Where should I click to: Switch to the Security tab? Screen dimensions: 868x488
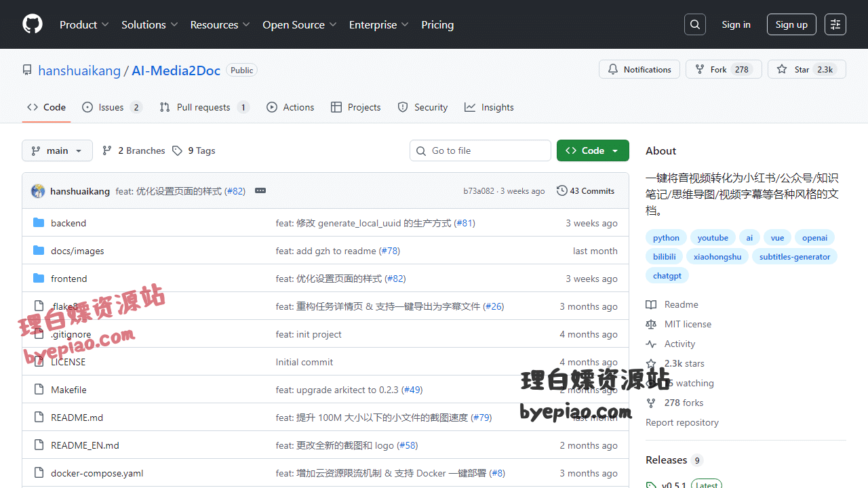(x=422, y=107)
